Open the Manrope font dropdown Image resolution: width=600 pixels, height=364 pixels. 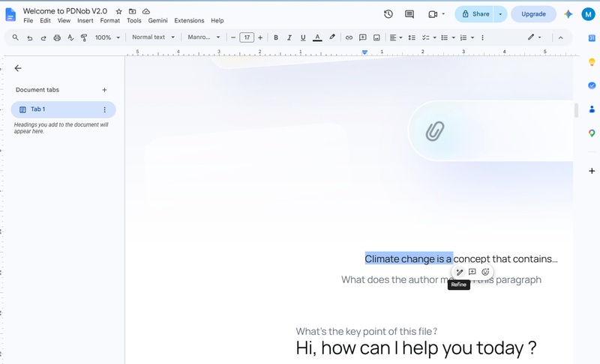pyautogui.click(x=203, y=37)
